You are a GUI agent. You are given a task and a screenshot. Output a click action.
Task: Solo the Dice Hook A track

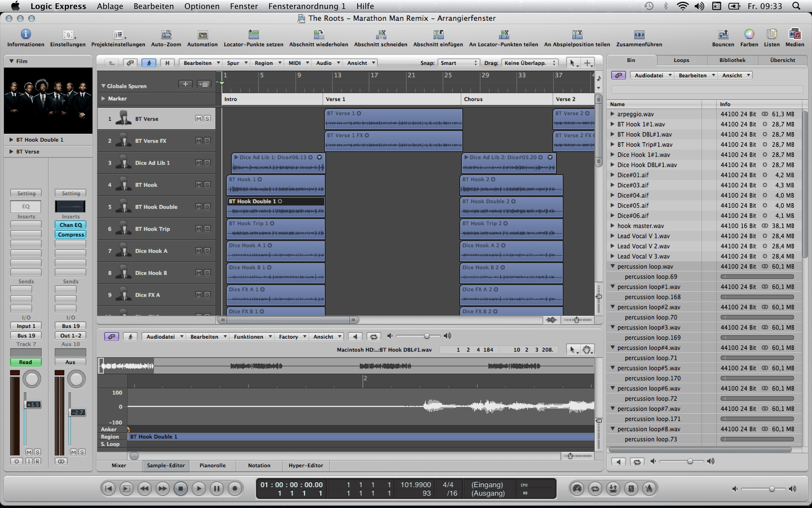[207, 251]
